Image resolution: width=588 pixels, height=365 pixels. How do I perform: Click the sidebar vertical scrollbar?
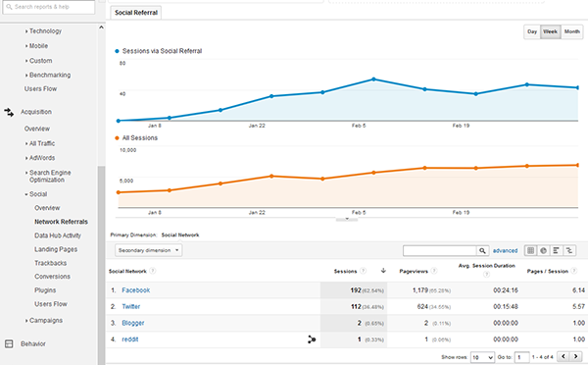[x=101, y=265]
